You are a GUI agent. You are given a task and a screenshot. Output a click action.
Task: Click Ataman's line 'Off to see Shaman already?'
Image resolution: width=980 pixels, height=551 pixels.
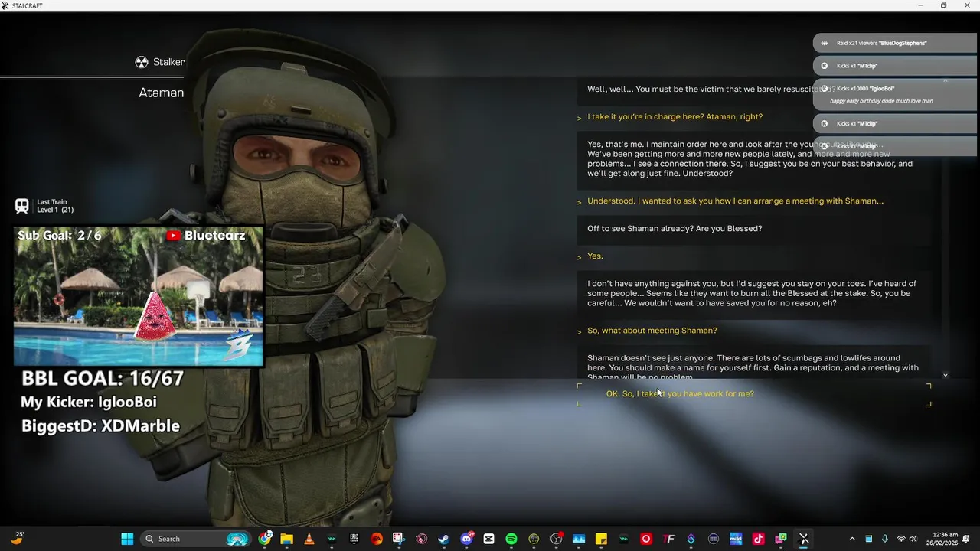(x=675, y=229)
